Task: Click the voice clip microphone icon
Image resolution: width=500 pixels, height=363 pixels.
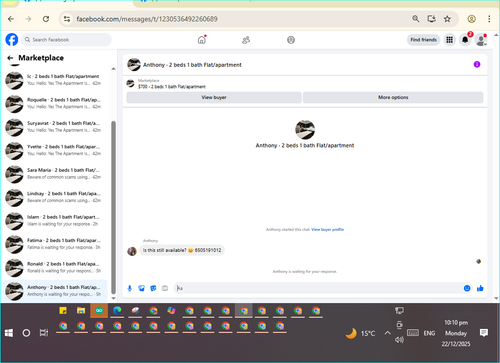Action: (130, 288)
